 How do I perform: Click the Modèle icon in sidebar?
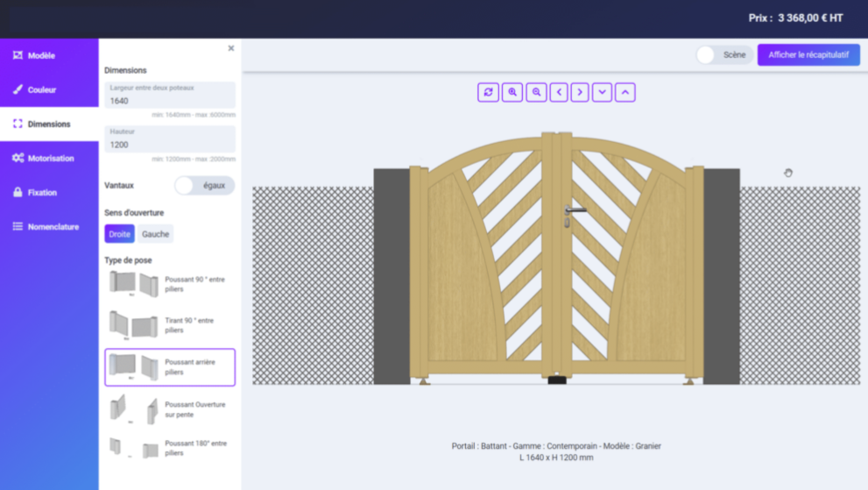tap(18, 55)
